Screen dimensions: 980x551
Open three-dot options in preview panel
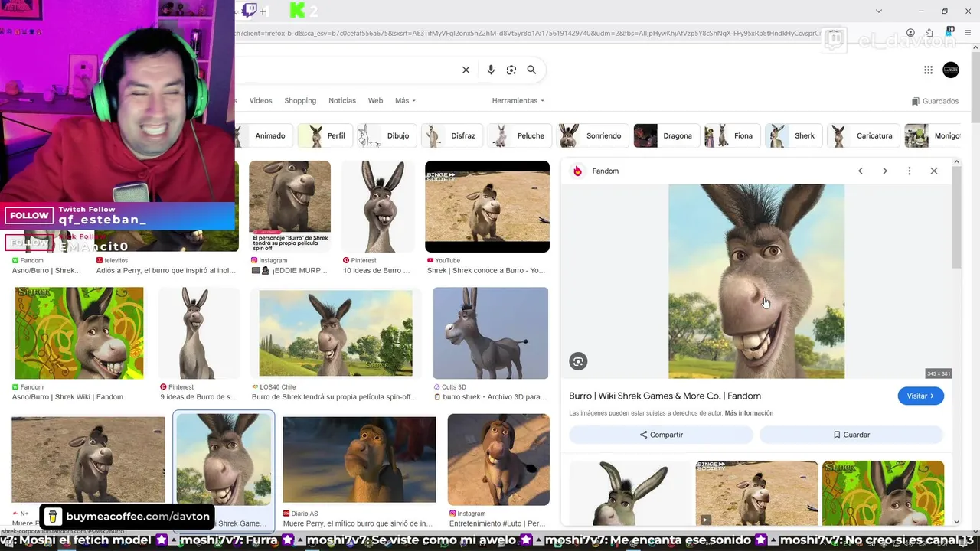pos(910,171)
